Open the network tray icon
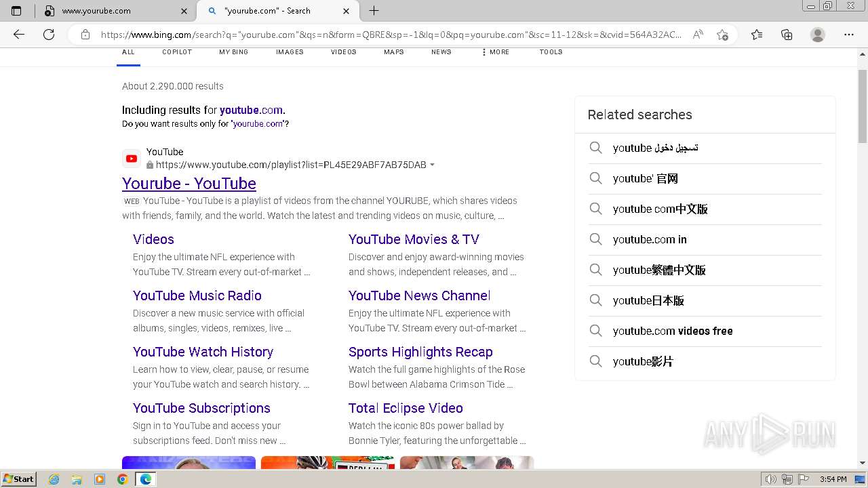 tap(787, 479)
